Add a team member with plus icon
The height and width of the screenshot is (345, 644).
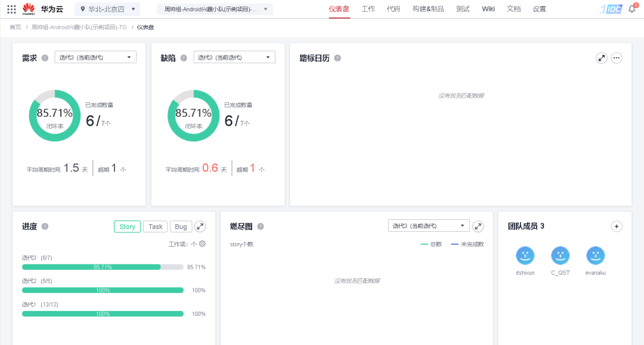coord(617,226)
